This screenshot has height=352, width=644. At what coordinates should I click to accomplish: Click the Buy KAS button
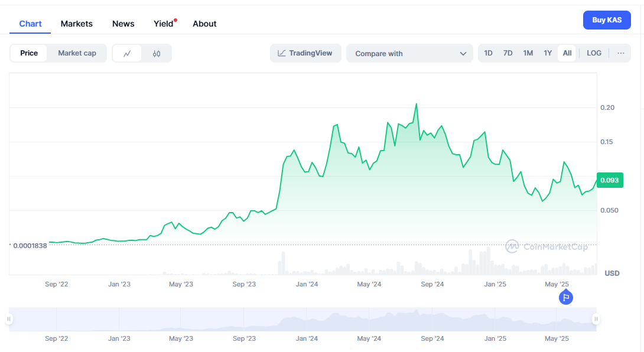click(607, 19)
